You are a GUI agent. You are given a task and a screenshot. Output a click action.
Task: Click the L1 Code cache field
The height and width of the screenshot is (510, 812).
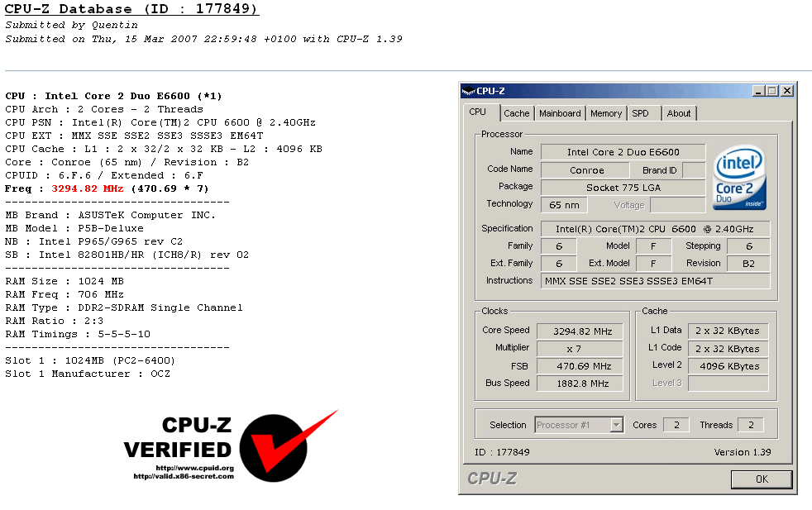(x=728, y=349)
